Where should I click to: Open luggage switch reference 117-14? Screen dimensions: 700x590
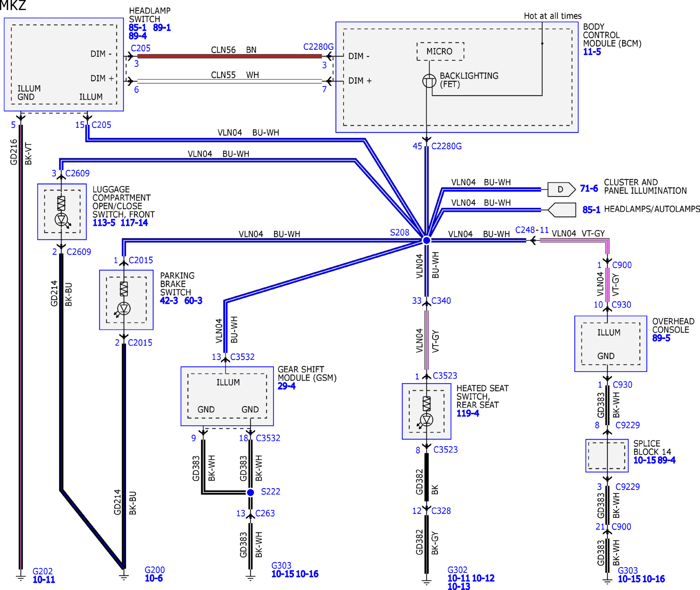(134, 223)
